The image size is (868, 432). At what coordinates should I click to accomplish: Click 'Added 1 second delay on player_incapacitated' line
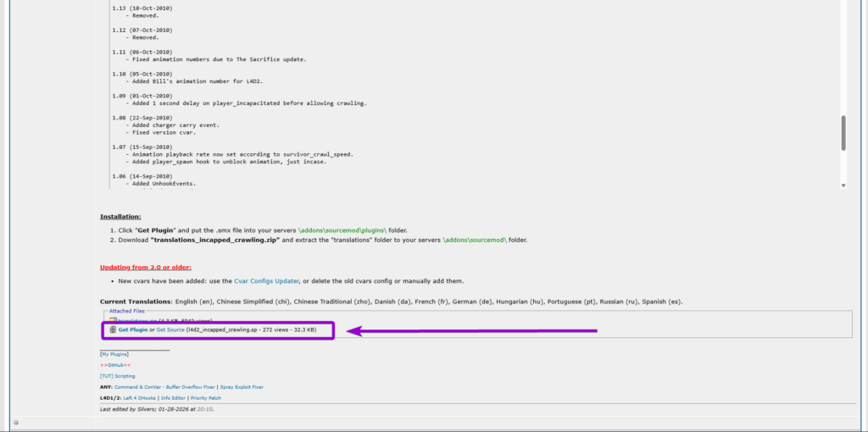coord(247,103)
